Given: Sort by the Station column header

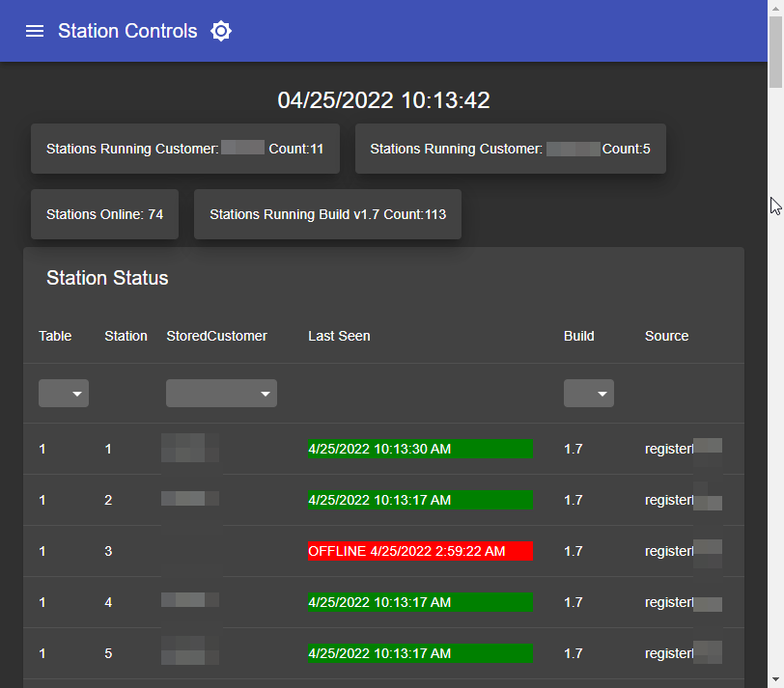Looking at the screenshot, I should (x=126, y=336).
